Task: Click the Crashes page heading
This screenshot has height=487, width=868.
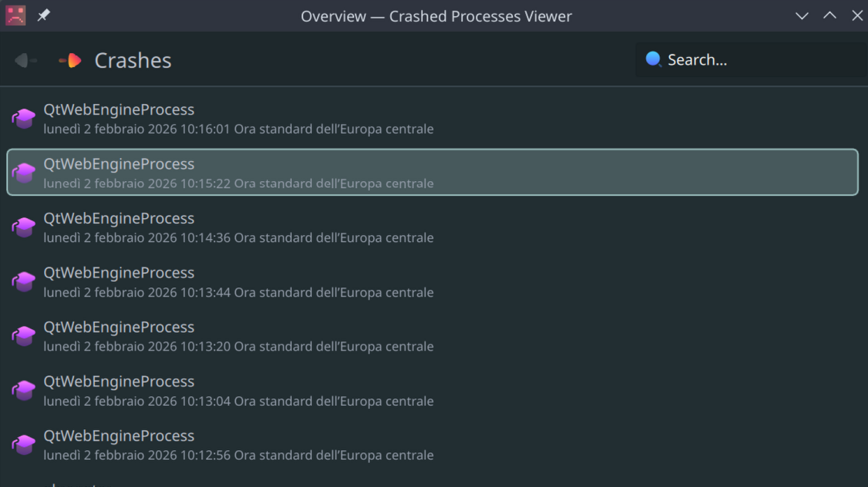Action: [133, 60]
